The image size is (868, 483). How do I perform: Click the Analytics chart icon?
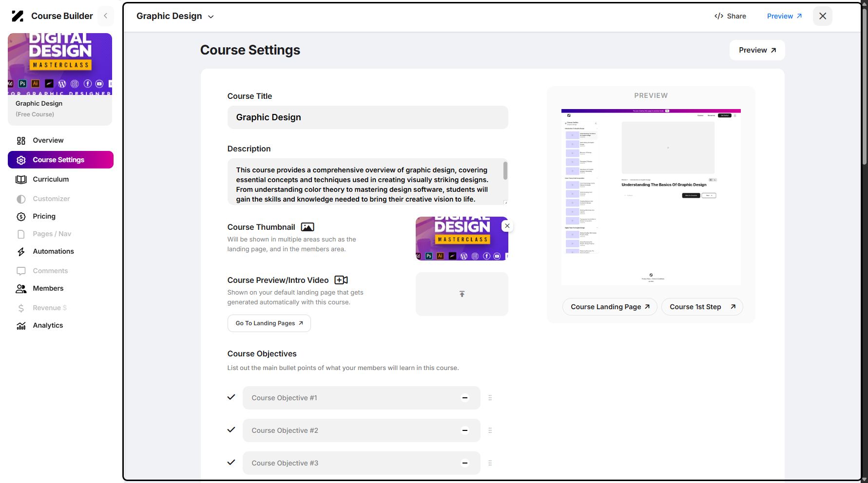point(21,326)
